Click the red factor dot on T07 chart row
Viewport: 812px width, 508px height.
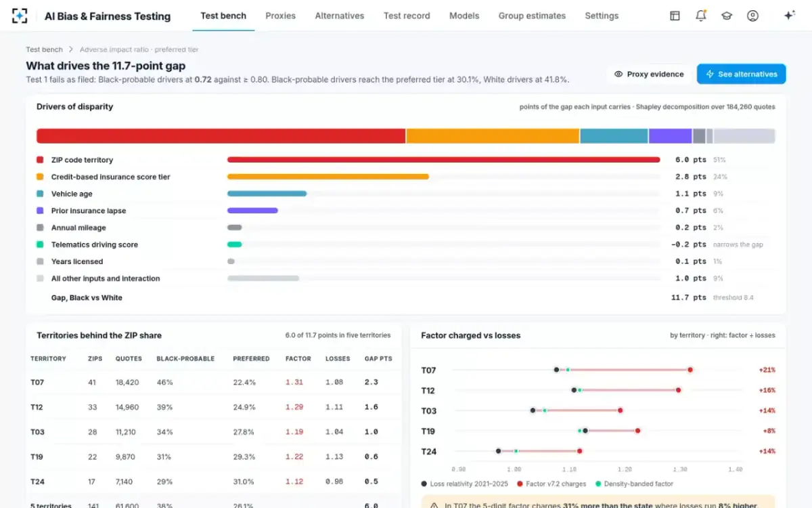tap(690, 370)
